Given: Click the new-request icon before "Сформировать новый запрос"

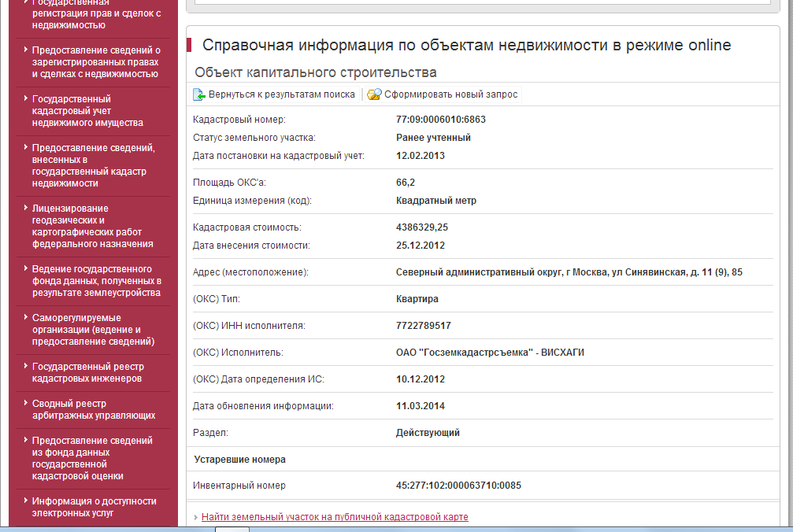Looking at the screenshot, I should pyautogui.click(x=374, y=94).
